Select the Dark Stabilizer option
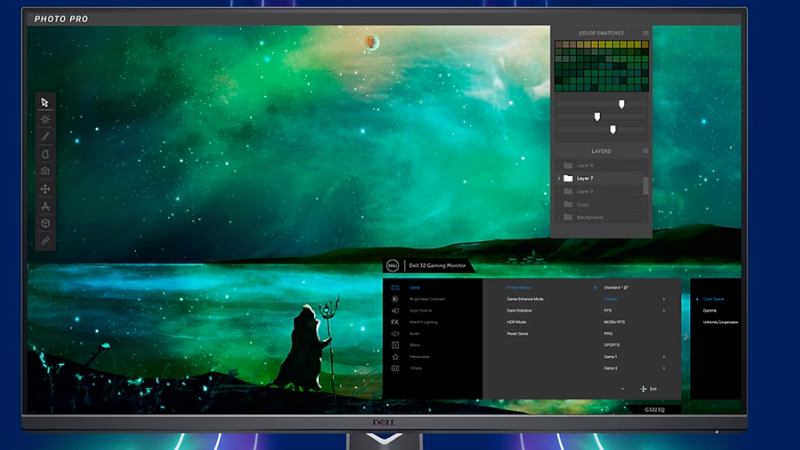 [x=519, y=310]
